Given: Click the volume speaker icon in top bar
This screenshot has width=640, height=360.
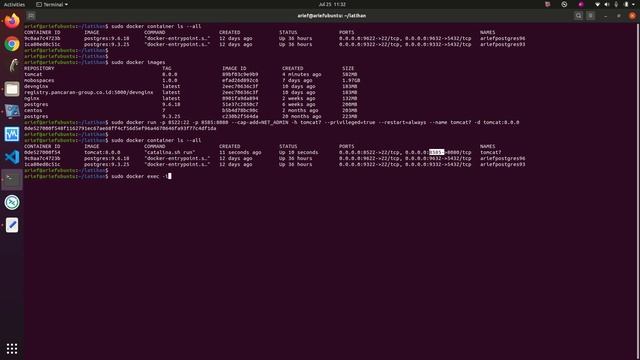Looking at the screenshot, I should (x=607, y=4).
